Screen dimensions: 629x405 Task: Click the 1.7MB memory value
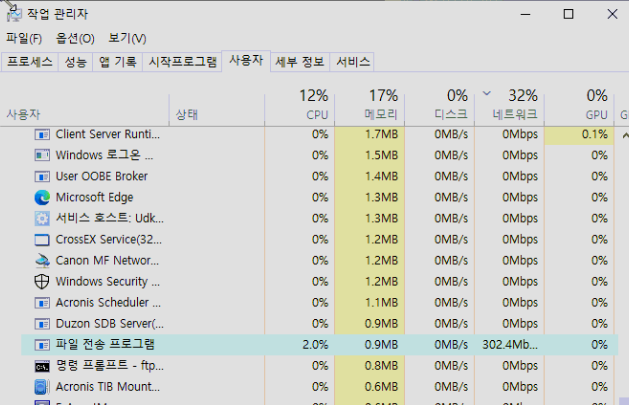[381, 134]
